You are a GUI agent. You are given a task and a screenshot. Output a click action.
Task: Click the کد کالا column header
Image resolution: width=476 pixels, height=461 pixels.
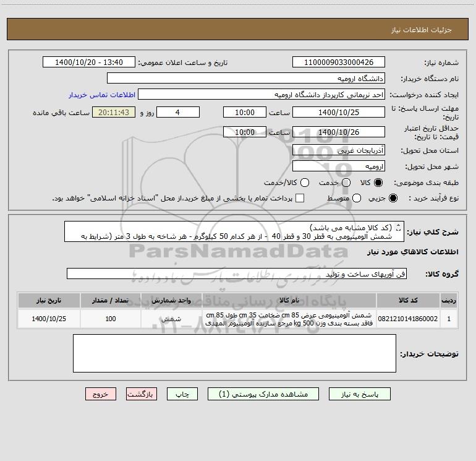click(408, 300)
